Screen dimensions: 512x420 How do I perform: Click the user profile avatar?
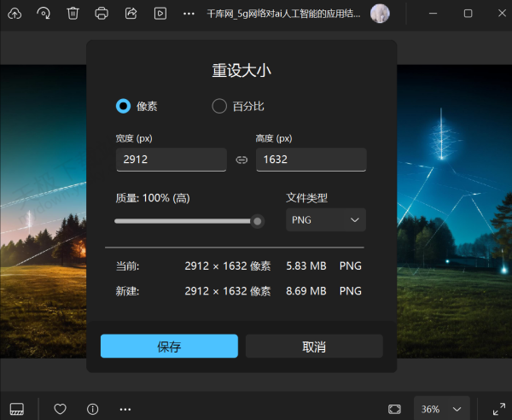[x=380, y=14]
